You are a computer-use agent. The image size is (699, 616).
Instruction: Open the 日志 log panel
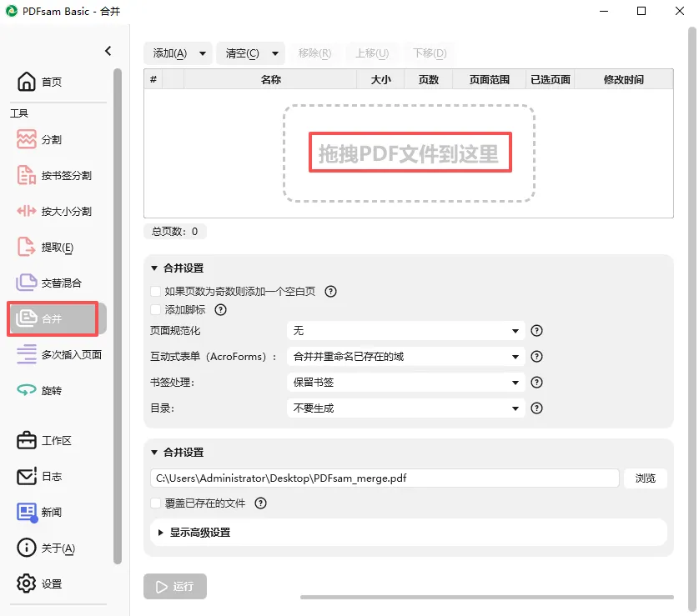click(40, 476)
